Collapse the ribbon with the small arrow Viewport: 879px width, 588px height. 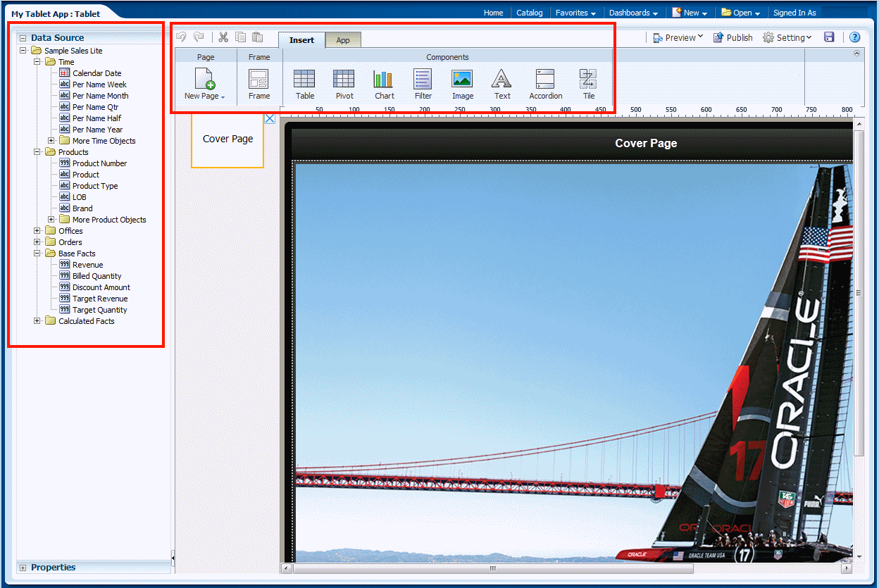click(x=856, y=53)
